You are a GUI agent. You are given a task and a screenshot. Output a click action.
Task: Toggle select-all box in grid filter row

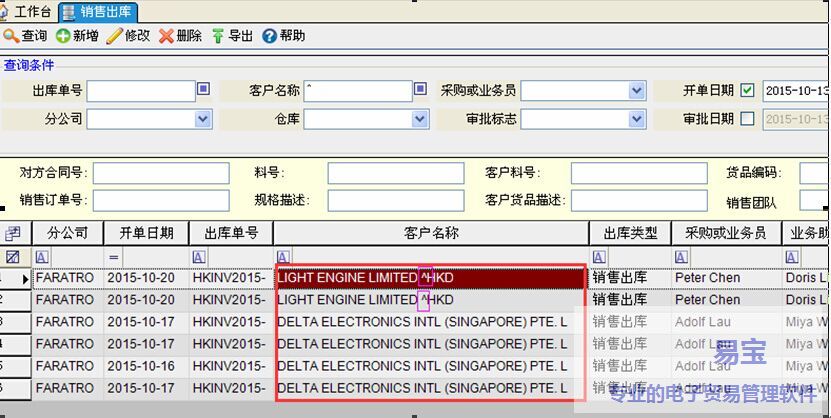(x=12, y=257)
